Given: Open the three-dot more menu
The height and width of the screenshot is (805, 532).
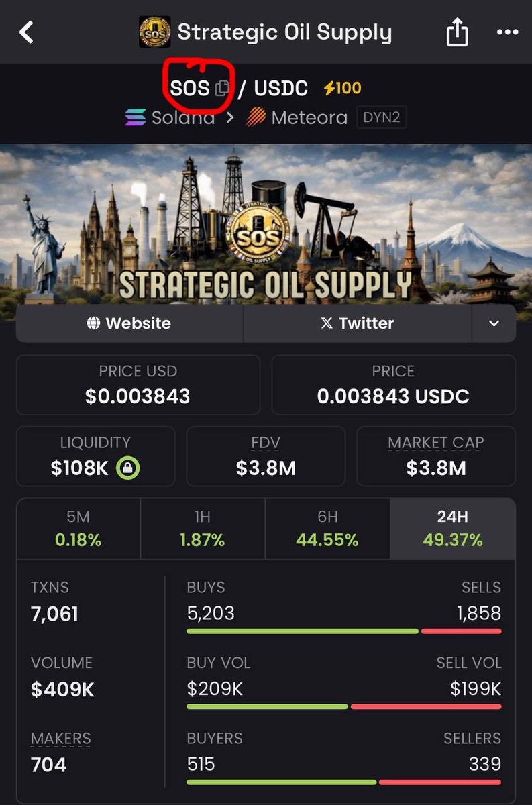Looking at the screenshot, I should point(507,32).
